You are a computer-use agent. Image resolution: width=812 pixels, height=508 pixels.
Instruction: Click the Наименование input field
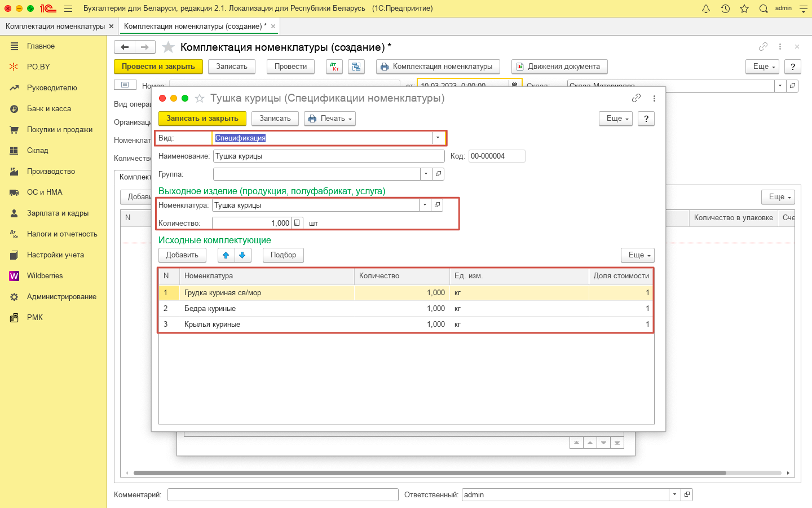click(x=329, y=156)
